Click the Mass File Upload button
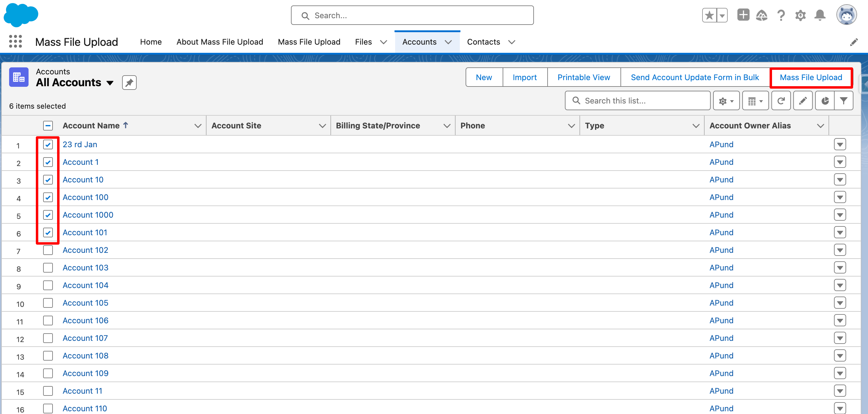868x414 pixels. click(x=811, y=77)
